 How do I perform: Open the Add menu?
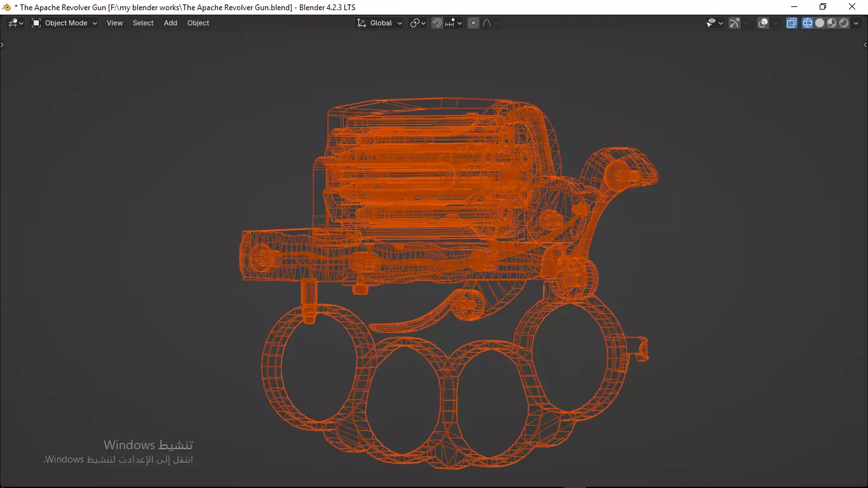pos(170,23)
